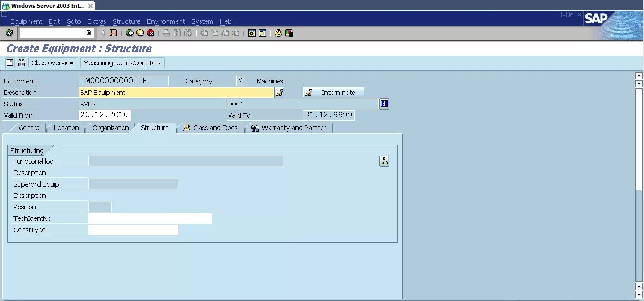644x301 pixels.
Task: Click the AVLB status text
Action: click(87, 104)
